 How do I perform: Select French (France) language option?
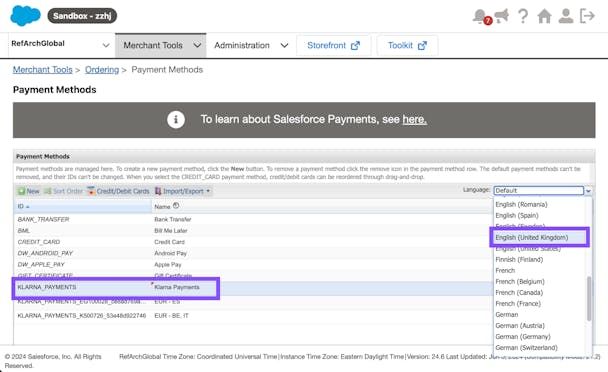coord(518,303)
